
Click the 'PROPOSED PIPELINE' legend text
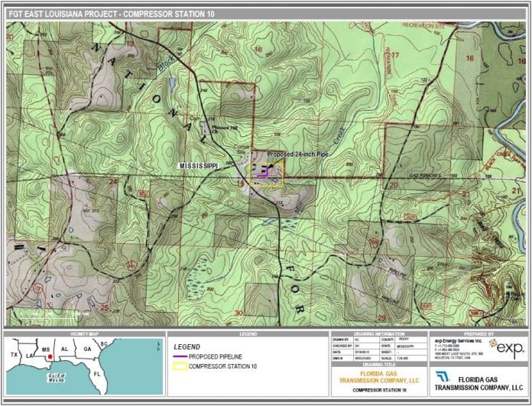[214, 357]
